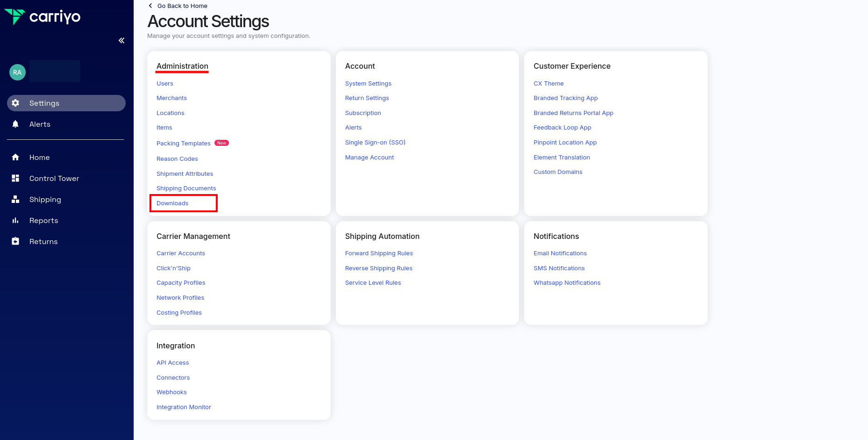Open CX Theme link
This screenshot has height=440, width=868.
548,83
